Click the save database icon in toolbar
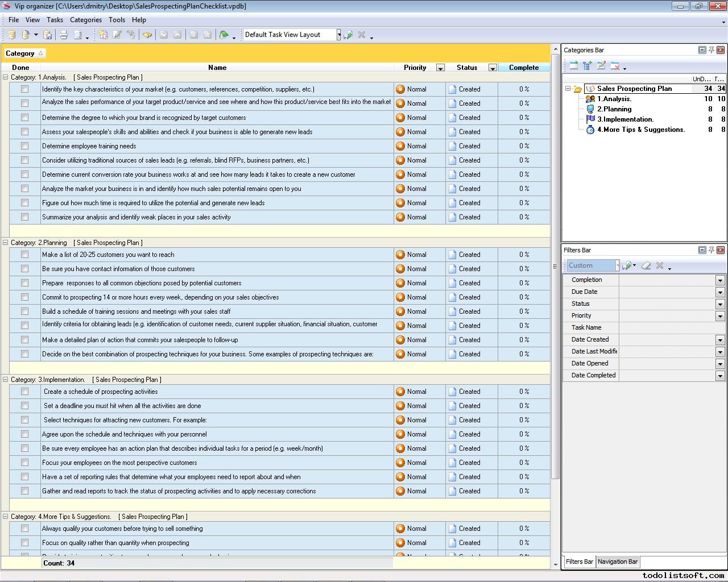728x582 pixels. 48,35
